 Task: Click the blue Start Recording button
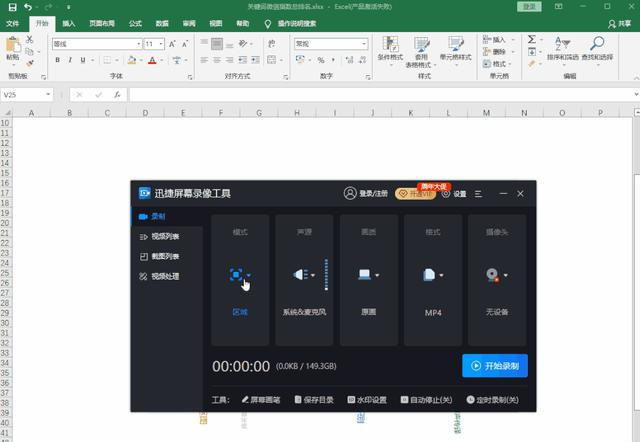coord(495,366)
